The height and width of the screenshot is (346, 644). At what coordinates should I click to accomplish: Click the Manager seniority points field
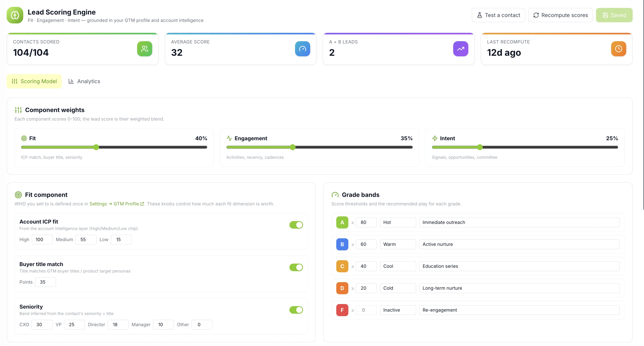click(163, 324)
